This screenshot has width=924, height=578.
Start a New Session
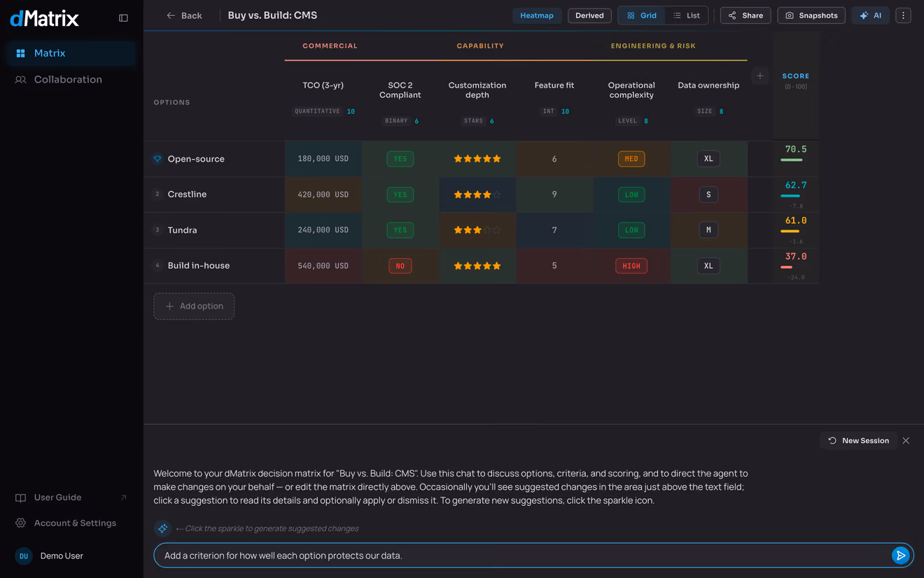point(858,441)
